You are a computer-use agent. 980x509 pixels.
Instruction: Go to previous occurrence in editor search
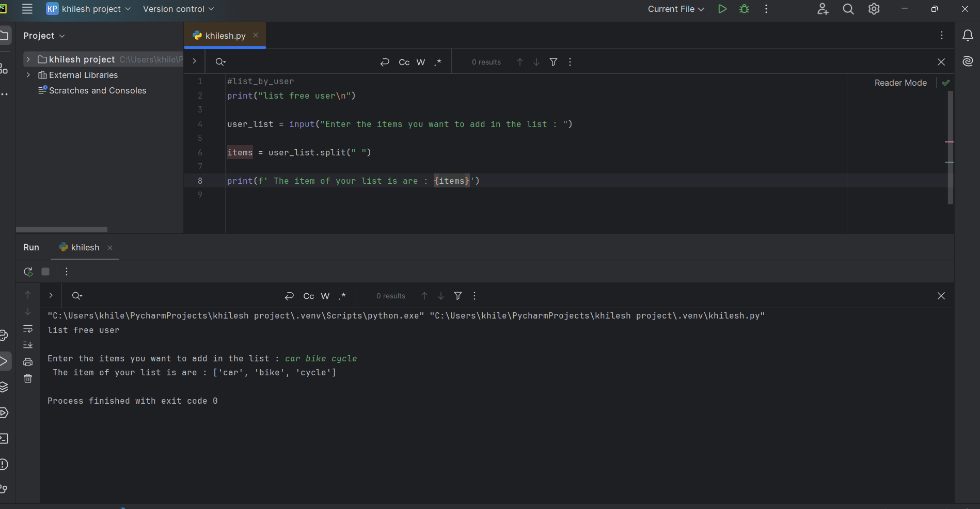click(520, 62)
